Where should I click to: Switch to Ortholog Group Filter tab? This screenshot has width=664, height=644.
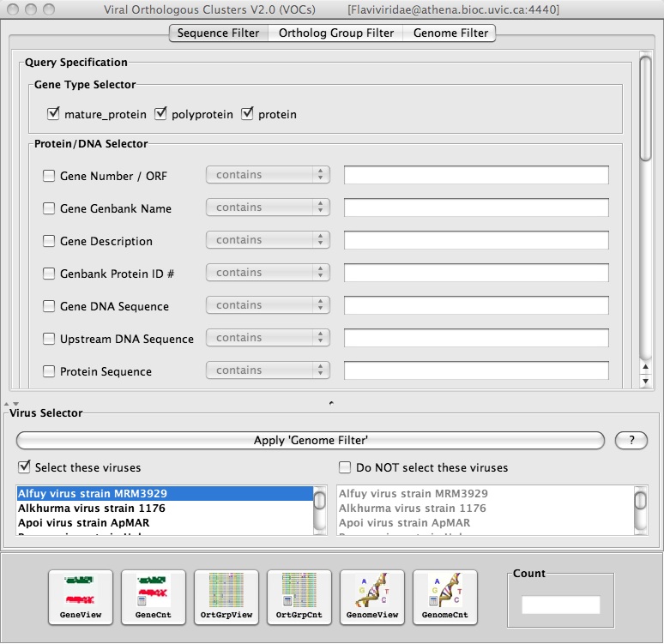click(335, 33)
